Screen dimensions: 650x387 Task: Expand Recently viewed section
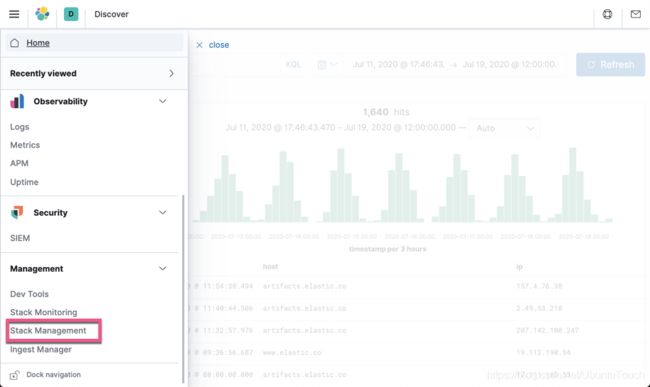pyautogui.click(x=94, y=73)
